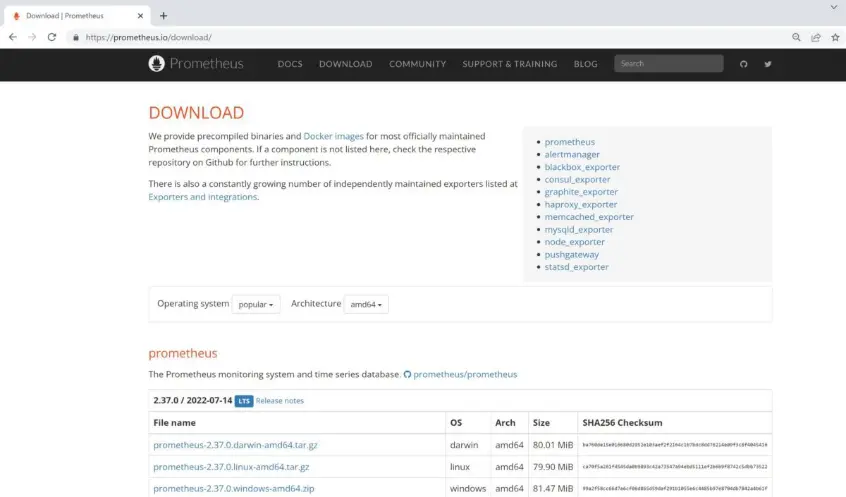Jump to alertmanager in sidebar list

click(x=572, y=154)
